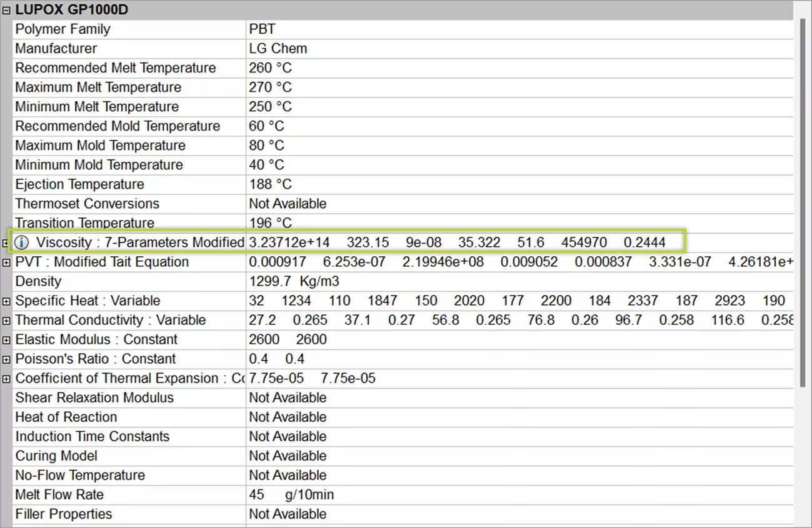Select the Heat of Reaction label

tap(66, 417)
